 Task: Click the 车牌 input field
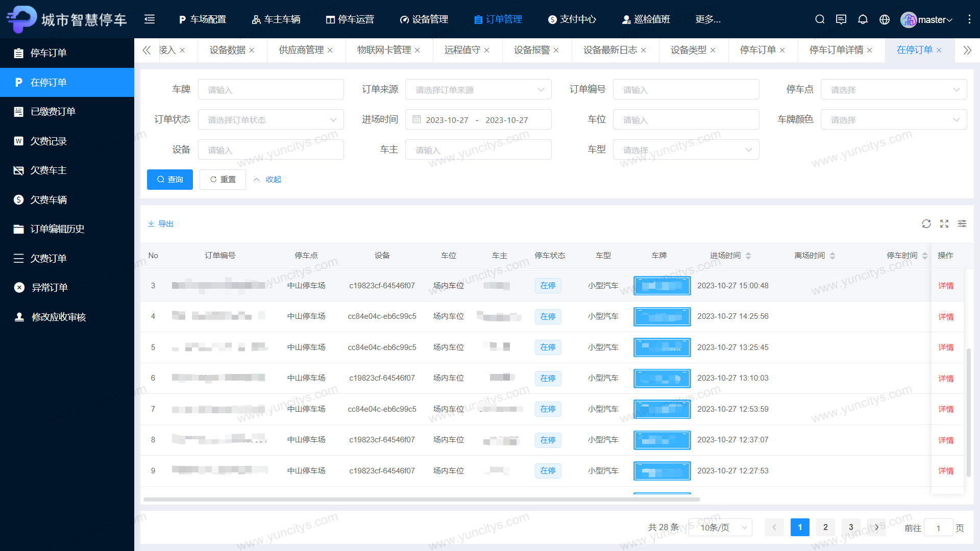click(271, 90)
